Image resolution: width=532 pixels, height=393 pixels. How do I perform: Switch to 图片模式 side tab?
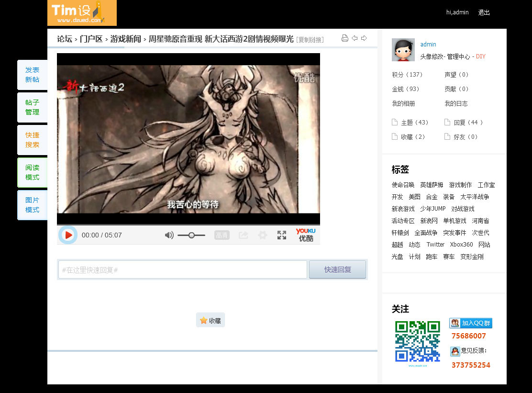pos(32,205)
